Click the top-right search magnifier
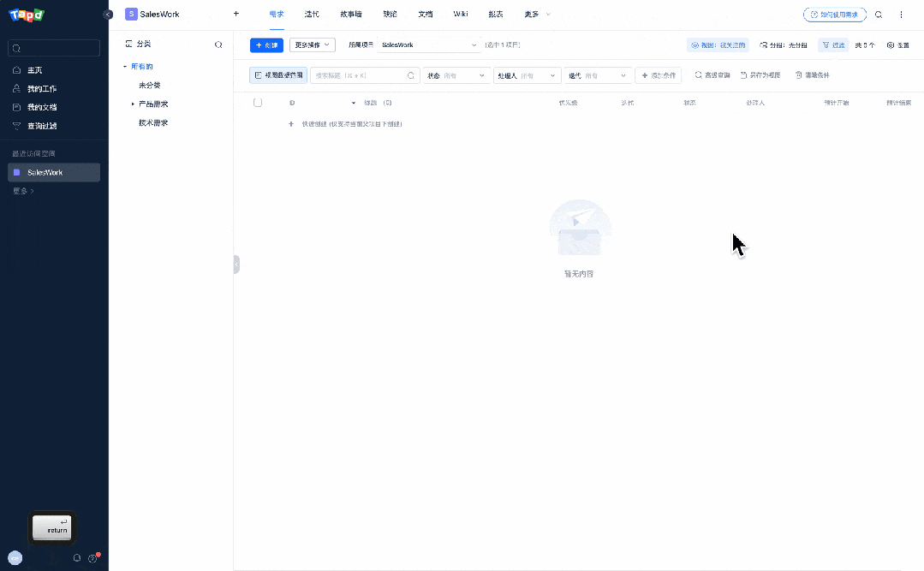The height and width of the screenshot is (571, 924). click(x=879, y=15)
